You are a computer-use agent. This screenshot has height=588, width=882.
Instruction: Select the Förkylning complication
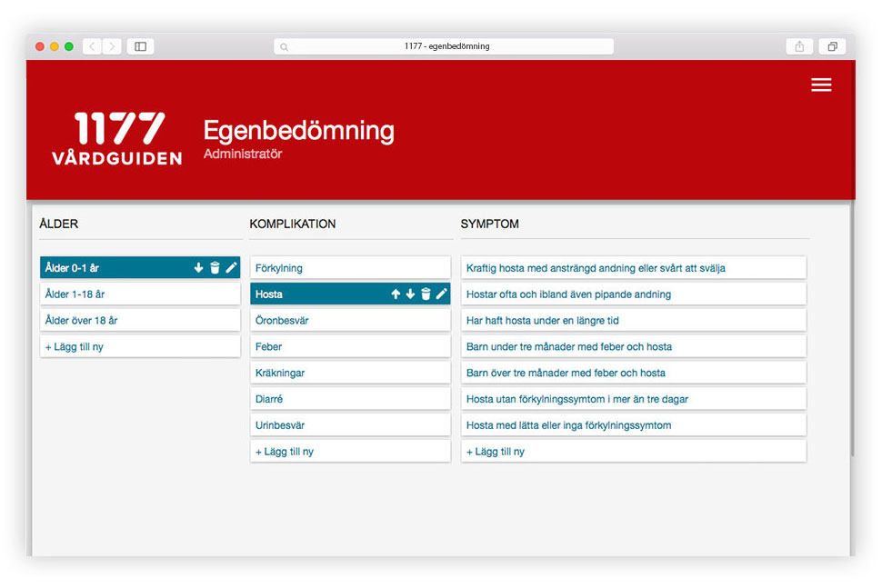(x=350, y=268)
